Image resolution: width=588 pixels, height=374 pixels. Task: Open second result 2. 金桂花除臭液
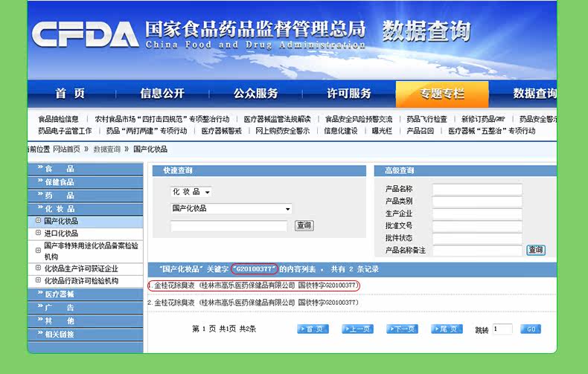tap(254, 303)
